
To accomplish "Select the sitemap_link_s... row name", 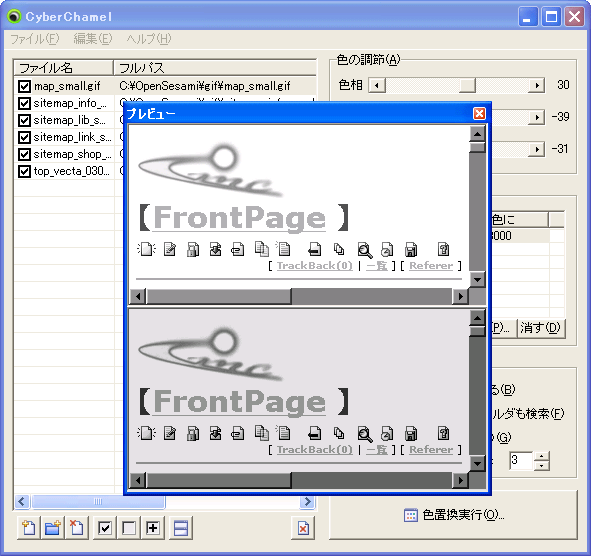I will 72,137.
